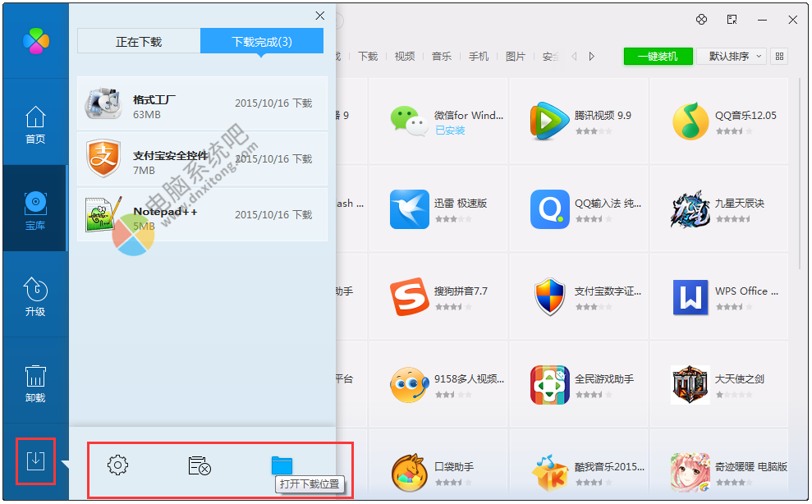Click the software list vertical scrollbar
The height and width of the screenshot is (504, 812).
point(801,173)
